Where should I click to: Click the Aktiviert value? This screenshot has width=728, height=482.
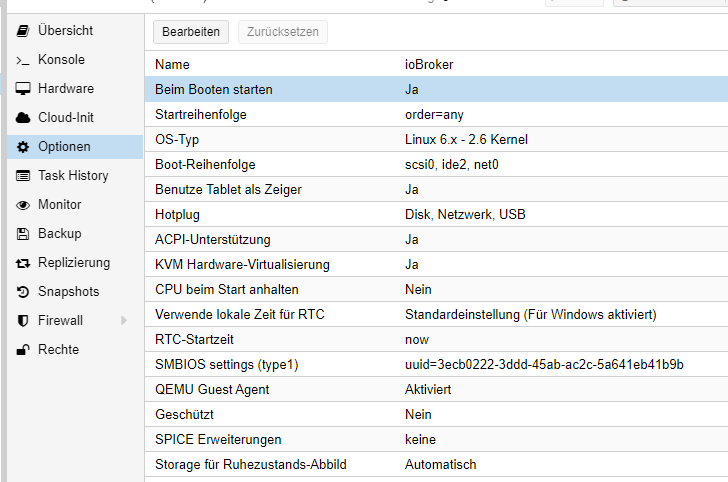[428, 390]
